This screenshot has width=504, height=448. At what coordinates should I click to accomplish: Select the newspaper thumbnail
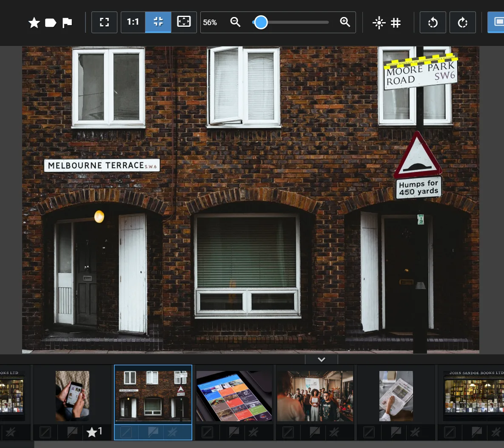tap(396, 396)
